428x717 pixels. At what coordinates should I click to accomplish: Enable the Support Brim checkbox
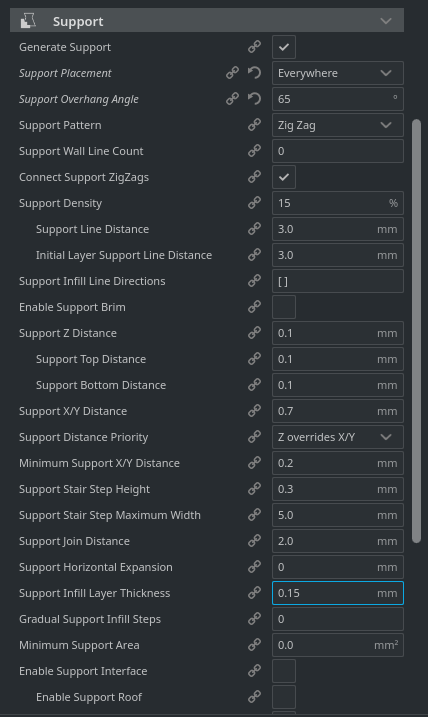(x=284, y=307)
